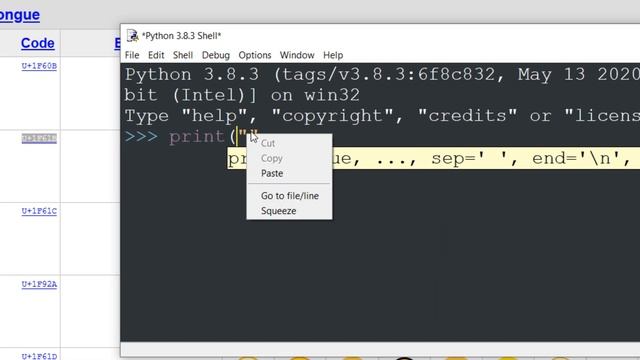
Task: Click the 'Type "help", "copyright"' line
Action: tap(382, 116)
